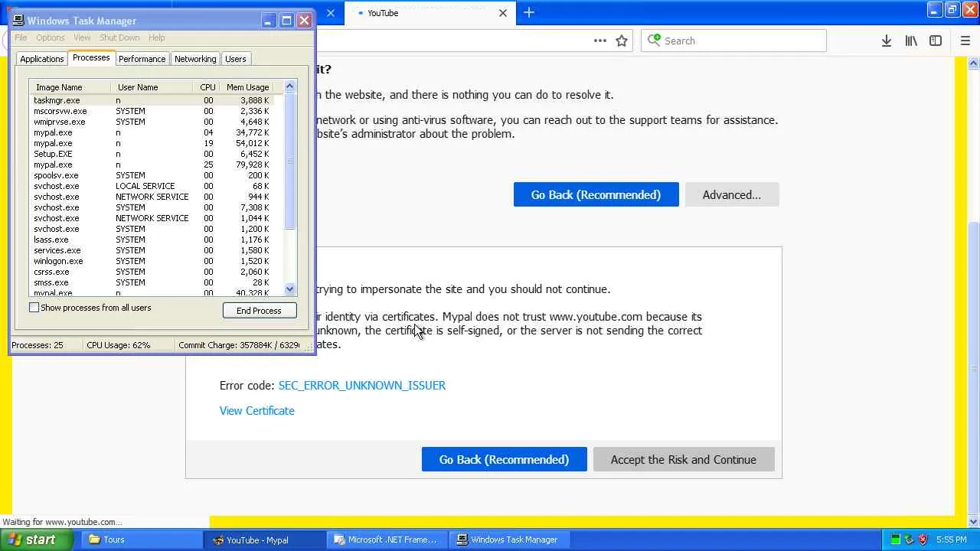This screenshot has width=980, height=551.
Task: Open the red Security Alert shield tray icon
Action: tap(923, 540)
